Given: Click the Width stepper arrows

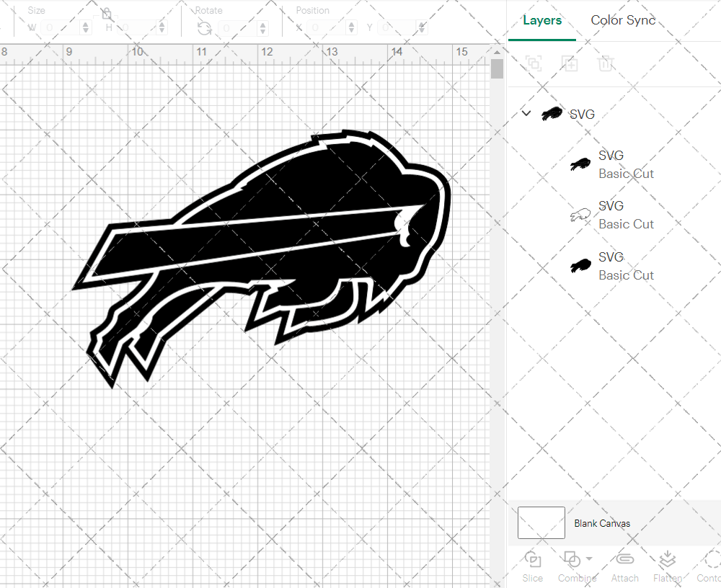Looking at the screenshot, I should click(x=87, y=28).
